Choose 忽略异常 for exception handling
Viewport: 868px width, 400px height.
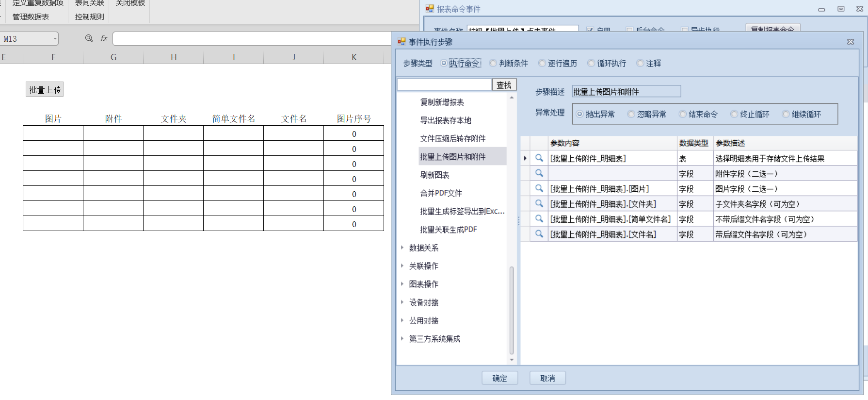[x=631, y=114]
